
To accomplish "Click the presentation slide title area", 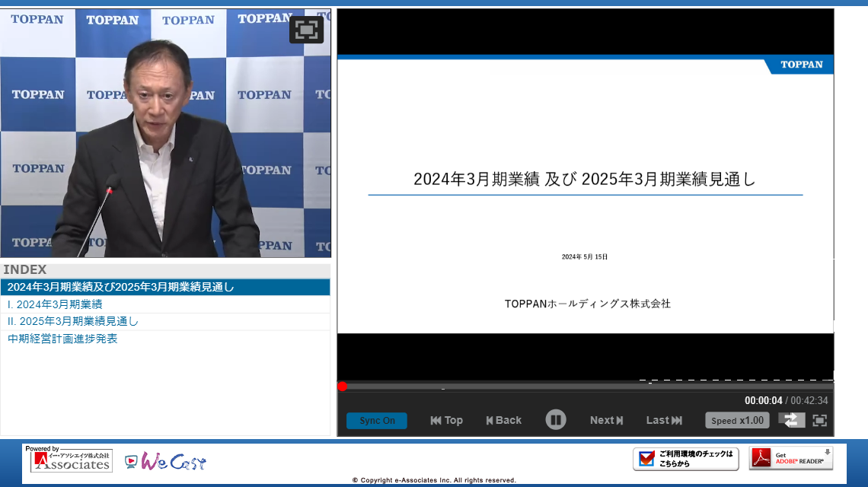I will click(x=585, y=180).
